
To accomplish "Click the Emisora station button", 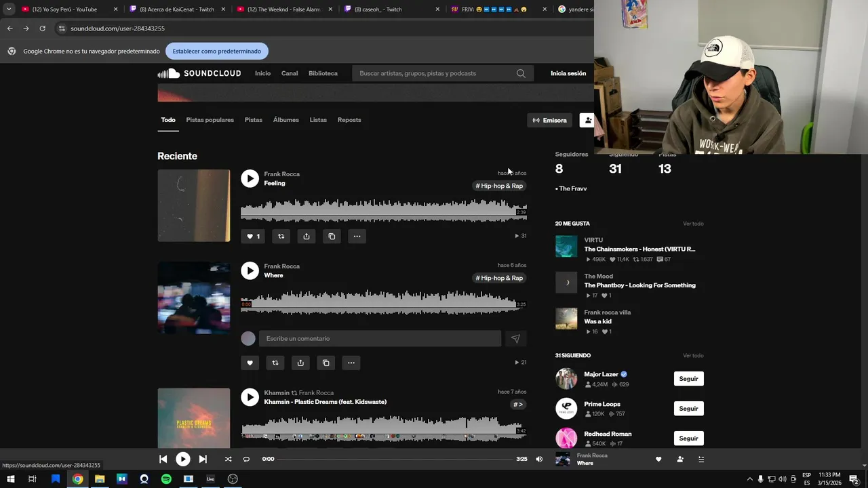I will coord(549,120).
